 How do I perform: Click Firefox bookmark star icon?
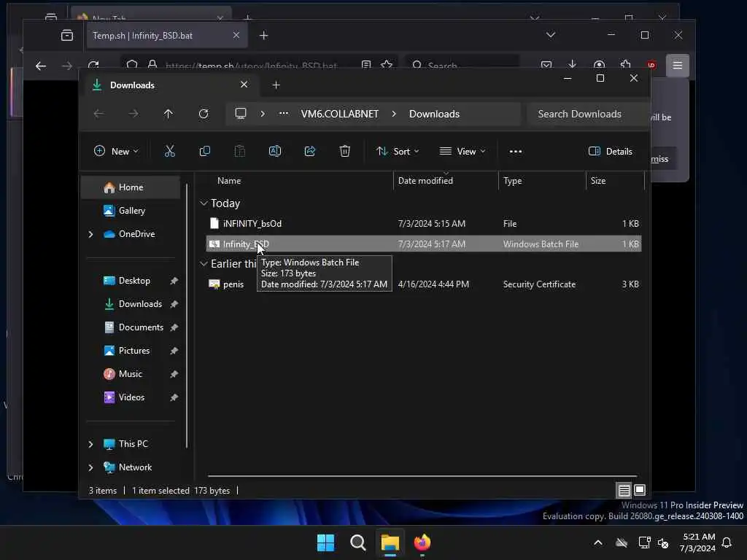[387, 65]
